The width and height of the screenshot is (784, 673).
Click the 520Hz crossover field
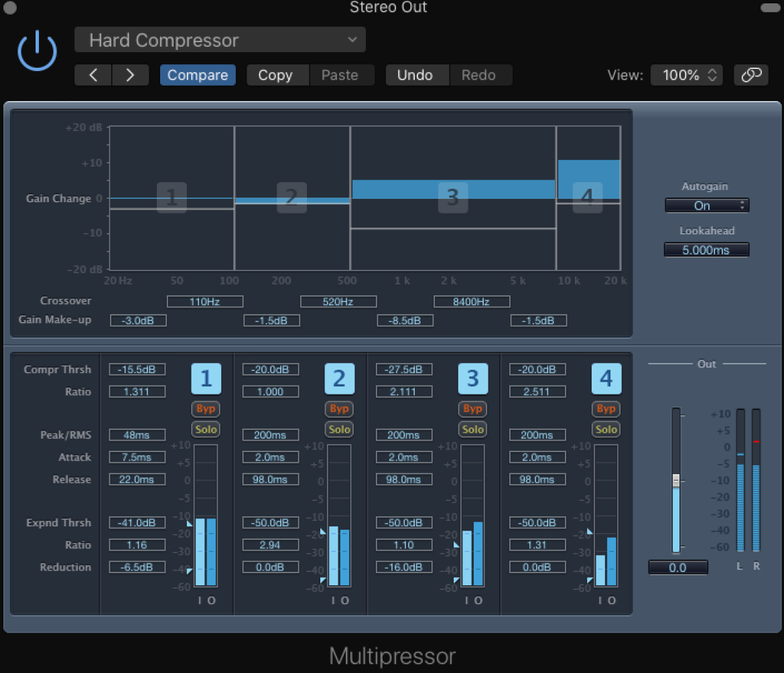(x=338, y=302)
